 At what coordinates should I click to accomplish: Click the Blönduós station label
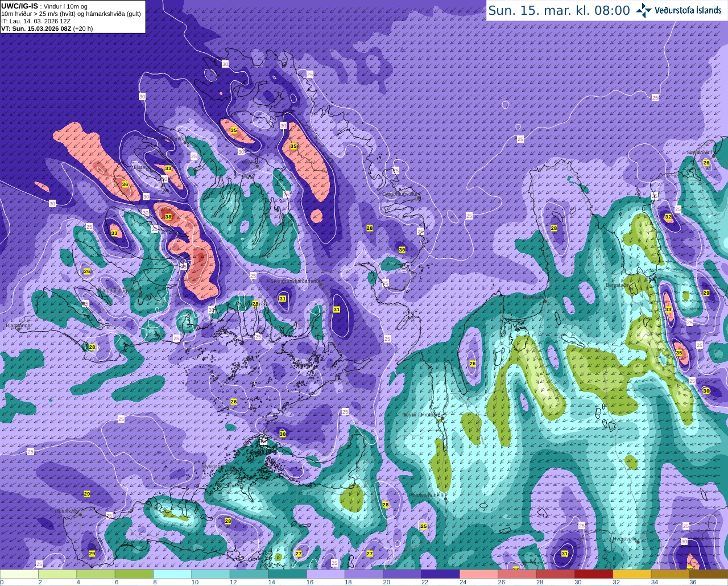tap(533, 297)
